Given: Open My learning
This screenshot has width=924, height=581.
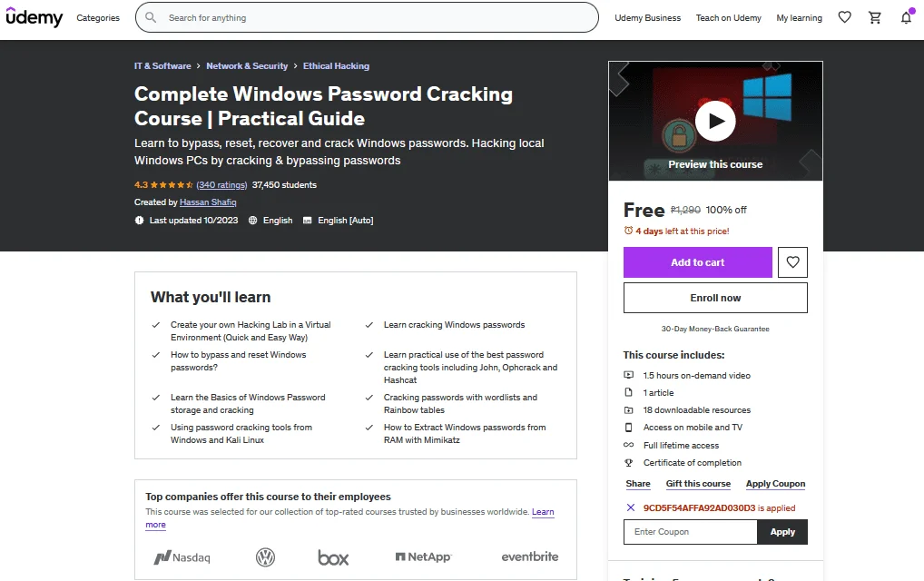Looking at the screenshot, I should click(x=799, y=17).
